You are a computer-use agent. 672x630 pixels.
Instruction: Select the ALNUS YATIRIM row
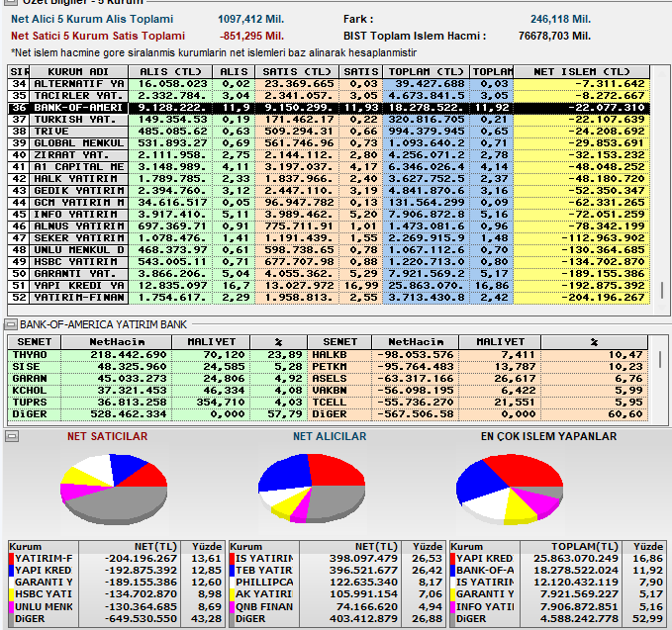329,226
